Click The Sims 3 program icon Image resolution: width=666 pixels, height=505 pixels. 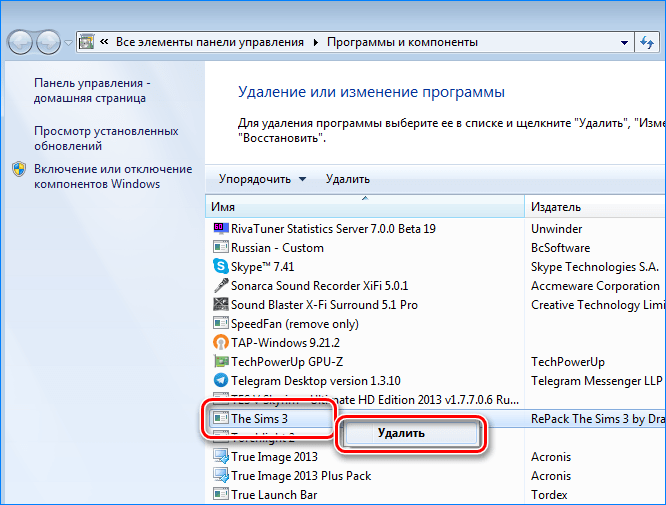click(x=221, y=418)
